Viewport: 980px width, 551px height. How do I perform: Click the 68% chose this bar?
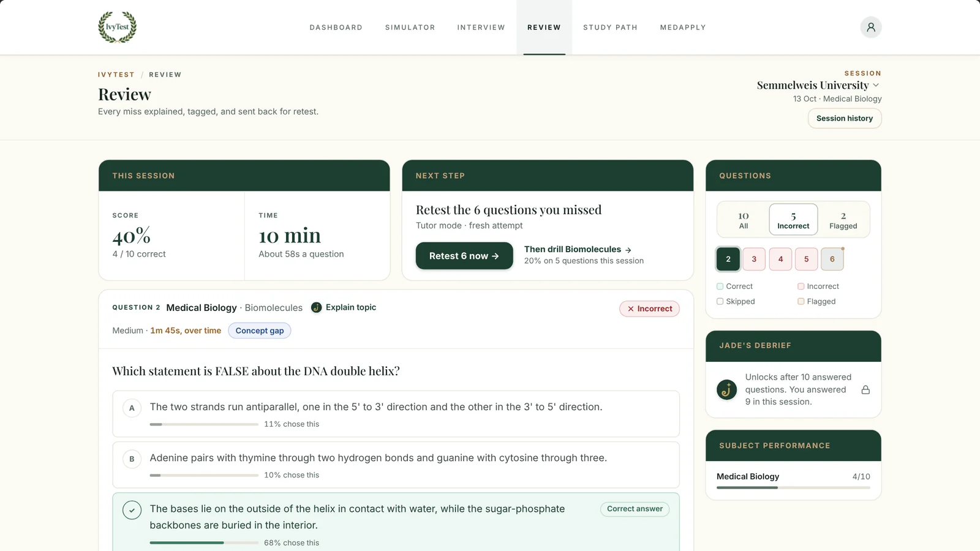[204, 542]
